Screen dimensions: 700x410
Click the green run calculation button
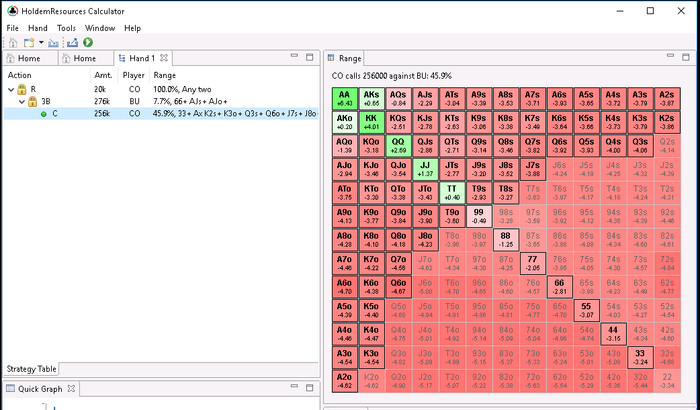(88, 43)
